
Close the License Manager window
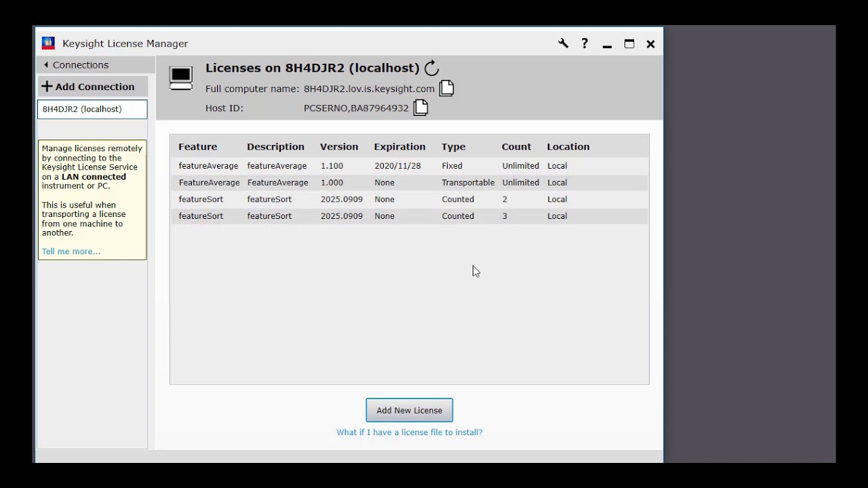650,43
